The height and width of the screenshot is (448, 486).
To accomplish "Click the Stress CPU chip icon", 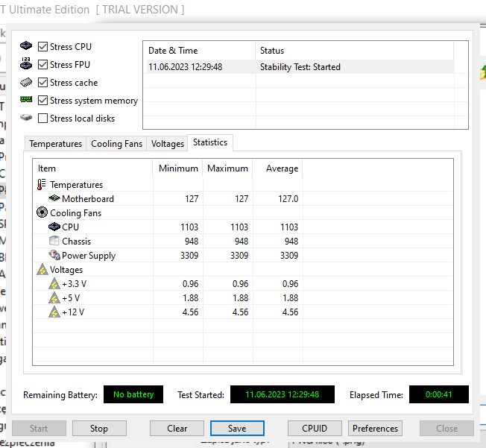I will tap(26, 46).
